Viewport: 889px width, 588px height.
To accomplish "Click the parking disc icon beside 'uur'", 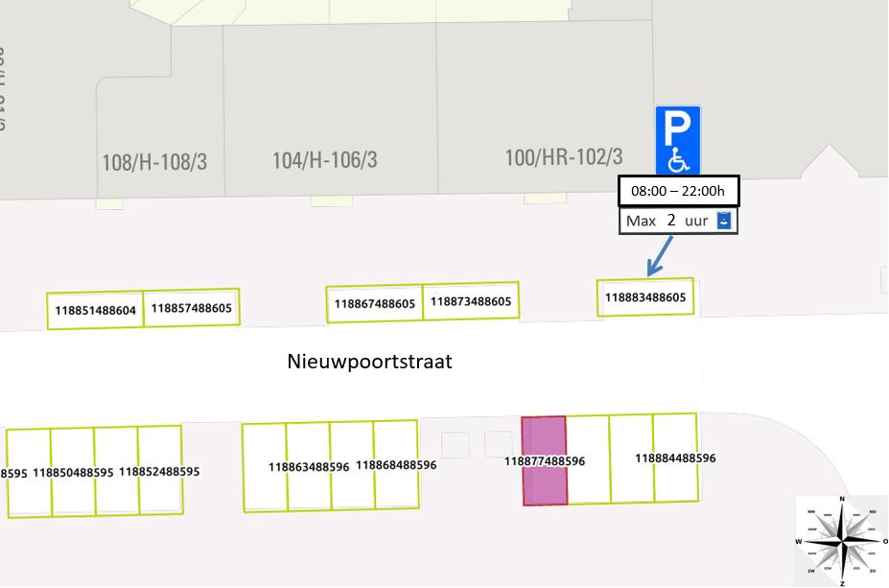I will click(725, 221).
